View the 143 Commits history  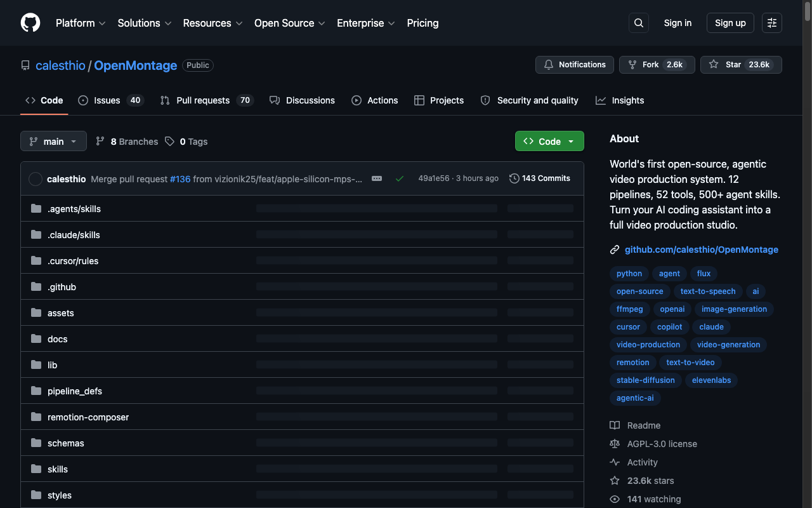point(540,178)
